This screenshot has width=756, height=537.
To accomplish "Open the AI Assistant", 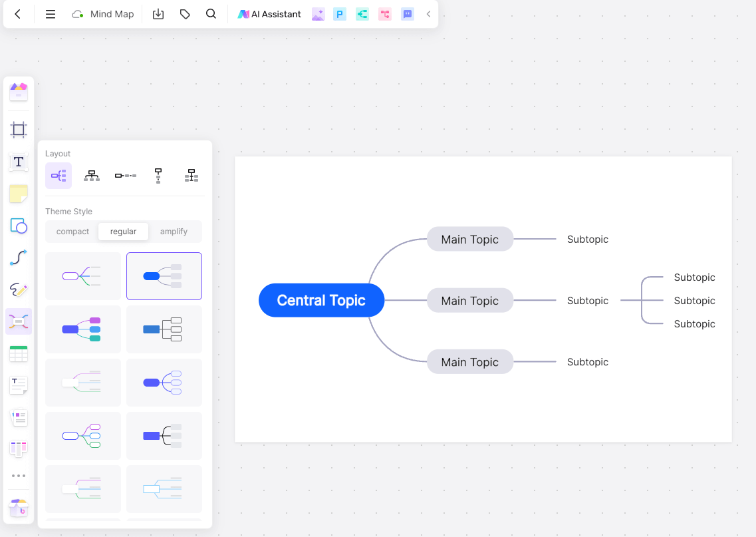I will pyautogui.click(x=269, y=13).
